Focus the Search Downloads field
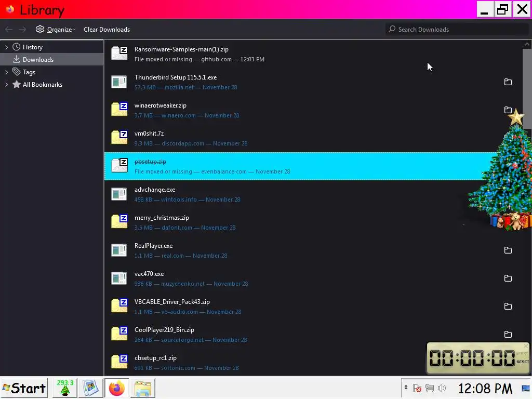The image size is (532, 399). 457,30
